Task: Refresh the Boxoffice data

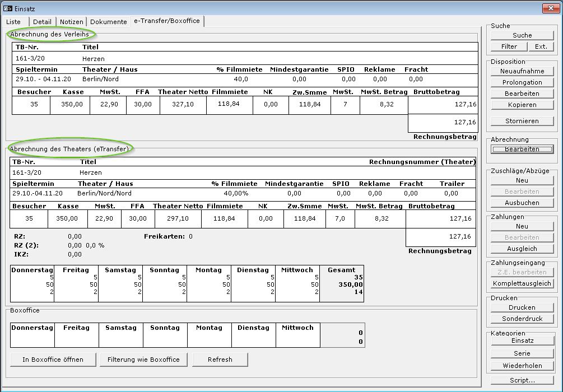Action: tap(220, 360)
